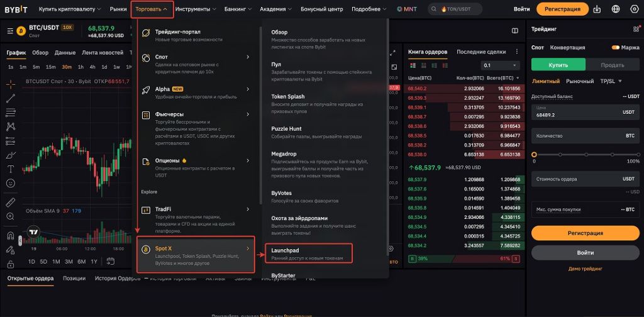Expand TP/SL order type dropdown
The height and width of the screenshot is (317, 644).
(x=611, y=81)
